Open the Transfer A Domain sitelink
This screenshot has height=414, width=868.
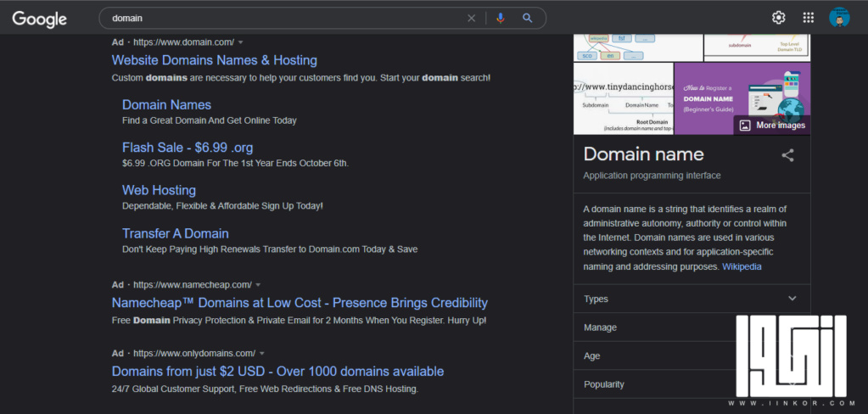[176, 233]
